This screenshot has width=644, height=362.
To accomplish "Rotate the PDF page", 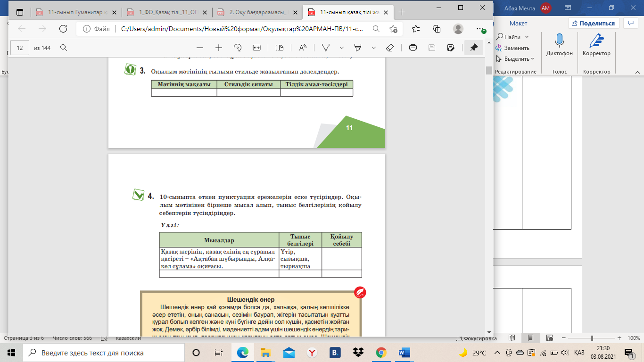I will [x=238, y=48].
